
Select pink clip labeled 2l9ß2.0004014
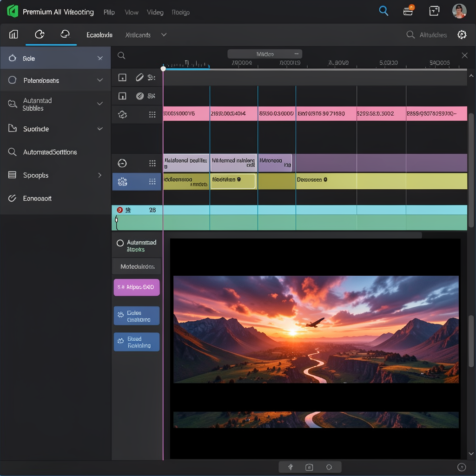pyautogui.click(x=234, y=113)
